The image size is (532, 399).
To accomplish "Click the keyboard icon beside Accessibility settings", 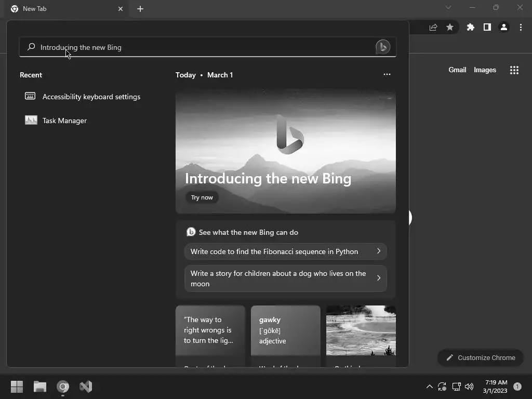I will point(30,96).
